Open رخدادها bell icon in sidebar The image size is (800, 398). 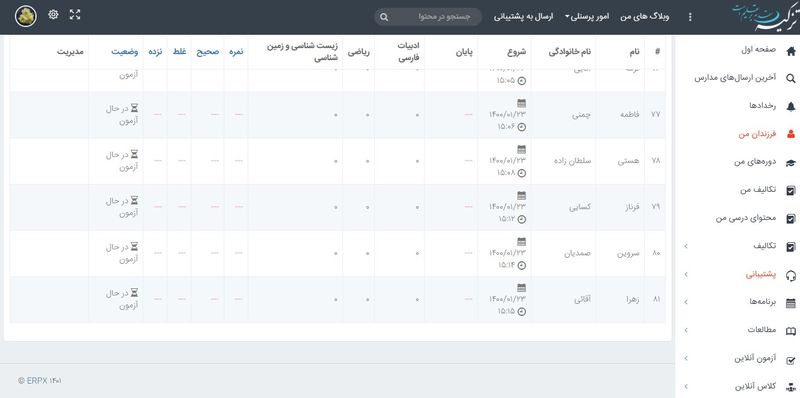pyautogui.click(x=791, y=106)
